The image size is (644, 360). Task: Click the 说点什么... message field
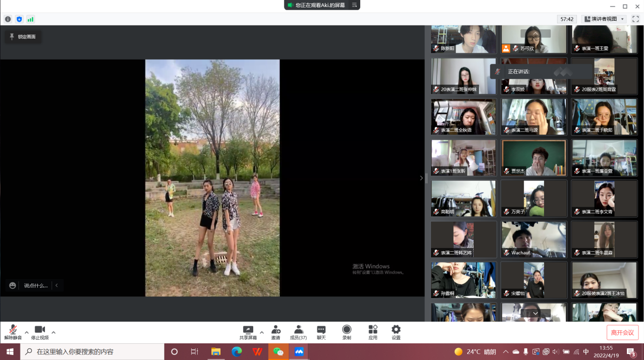(x=36, y=286)
